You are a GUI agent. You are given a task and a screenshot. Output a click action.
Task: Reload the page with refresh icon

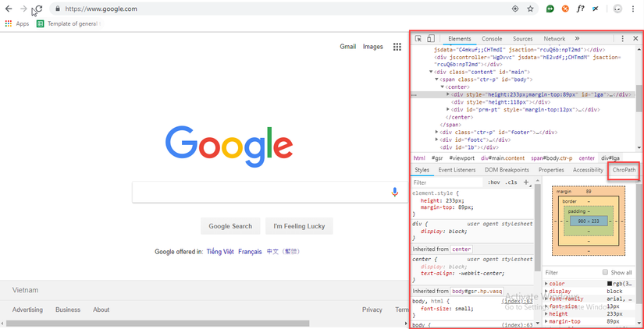coord(38,9)
